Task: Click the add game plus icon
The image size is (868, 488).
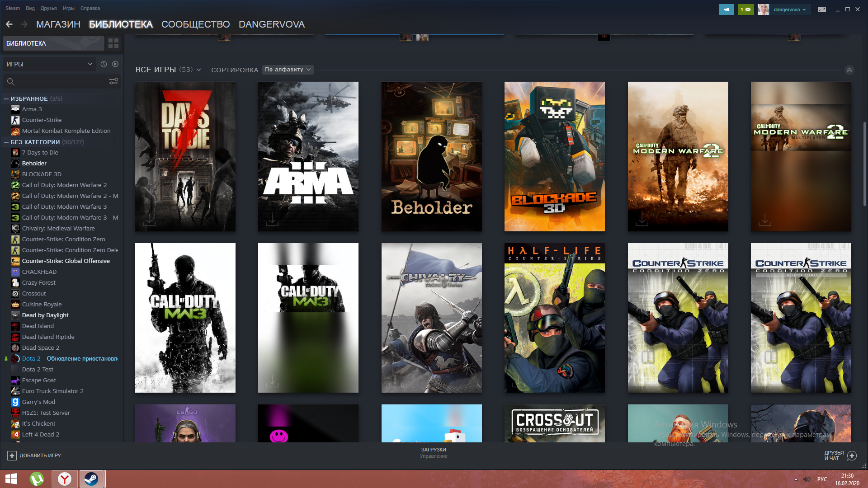Action: tap(12, 455)
